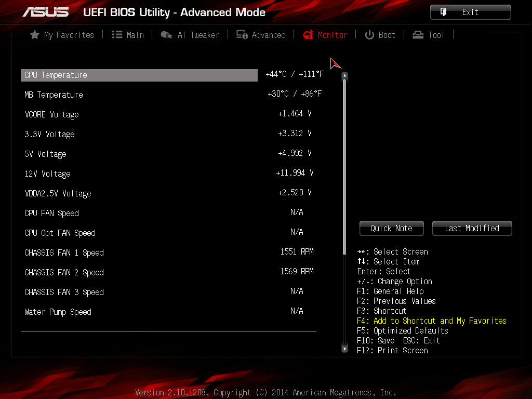Click the F5: Optimized Defaults hint
Screen dimensions: 532x399
click(x=403, y=331)
